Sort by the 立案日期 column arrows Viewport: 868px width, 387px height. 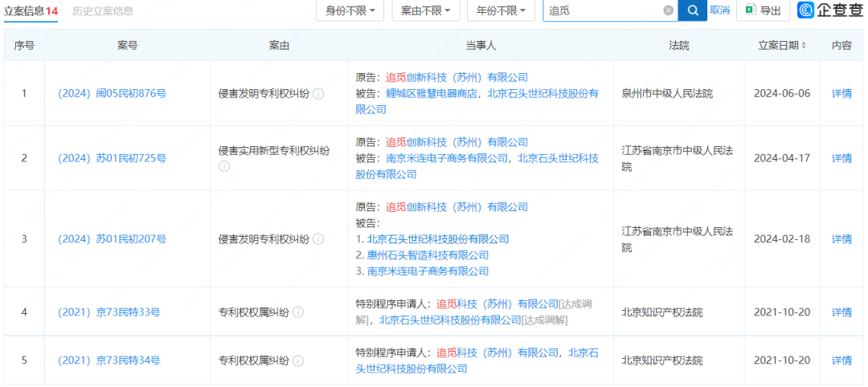[803, 46]
